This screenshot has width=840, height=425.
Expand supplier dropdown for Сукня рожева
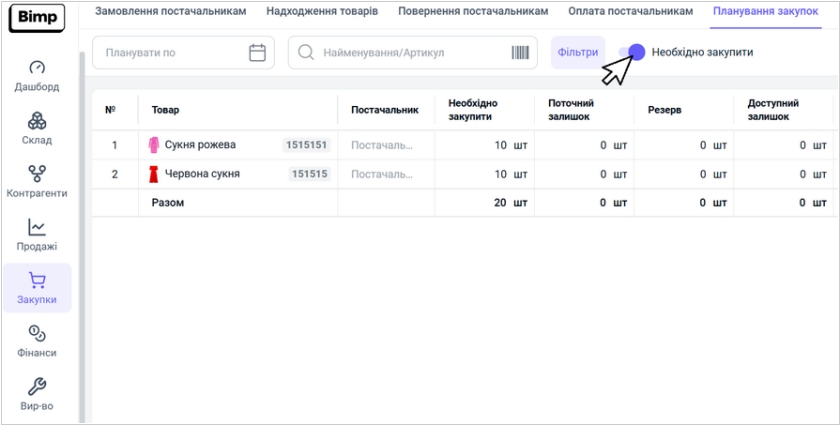pos(382,145)
